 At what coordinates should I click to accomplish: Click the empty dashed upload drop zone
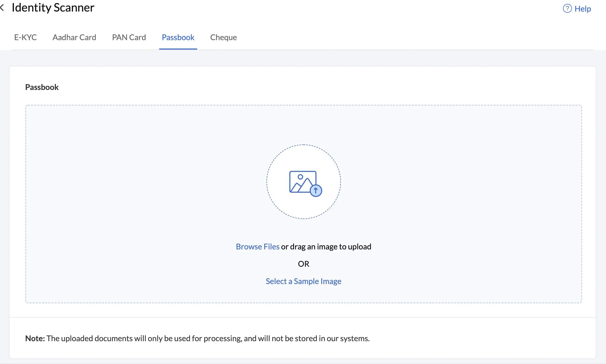(304, 204)
